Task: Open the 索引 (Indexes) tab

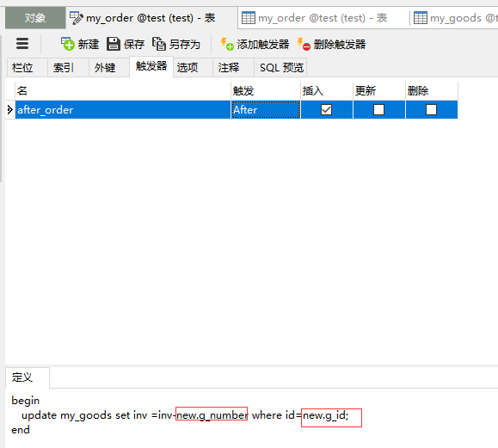Action: click(68, 68)
